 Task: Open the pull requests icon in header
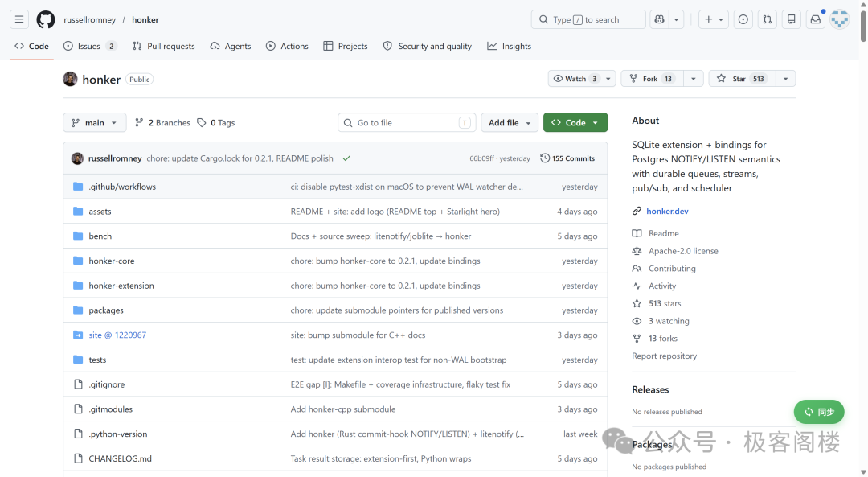click(768, 19)
